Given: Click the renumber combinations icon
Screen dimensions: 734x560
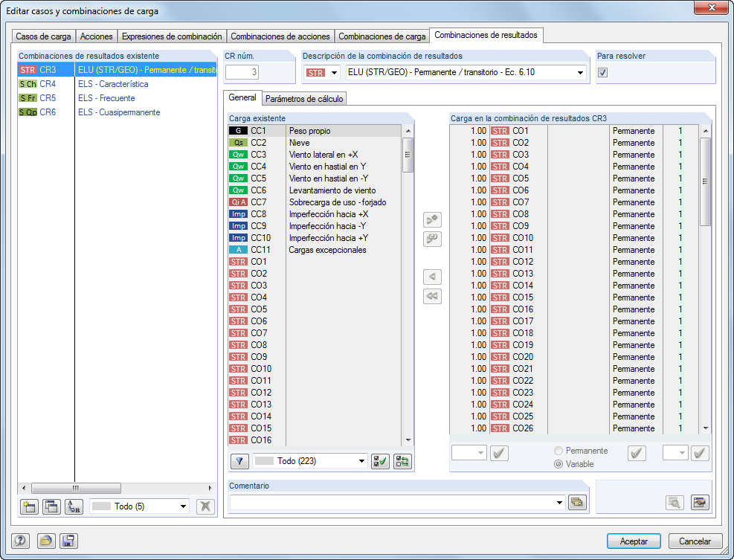Looking at the screenshot, I should click(74, 506).
